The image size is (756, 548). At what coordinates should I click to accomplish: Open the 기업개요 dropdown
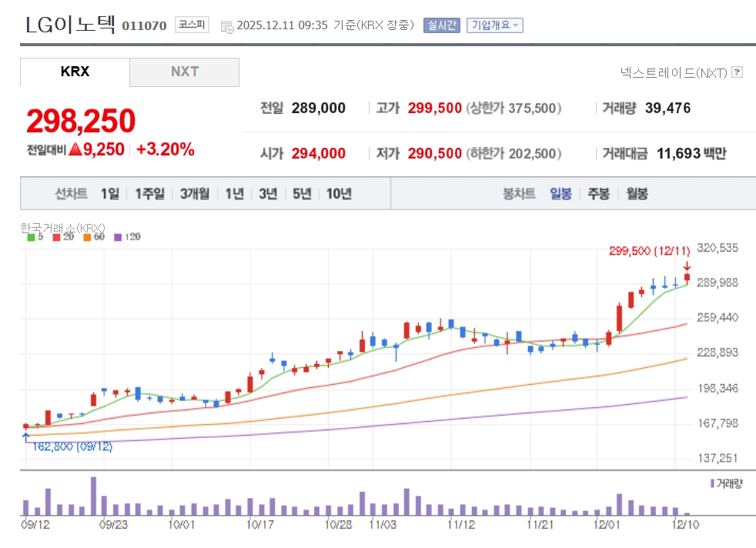tap(495, 25)
